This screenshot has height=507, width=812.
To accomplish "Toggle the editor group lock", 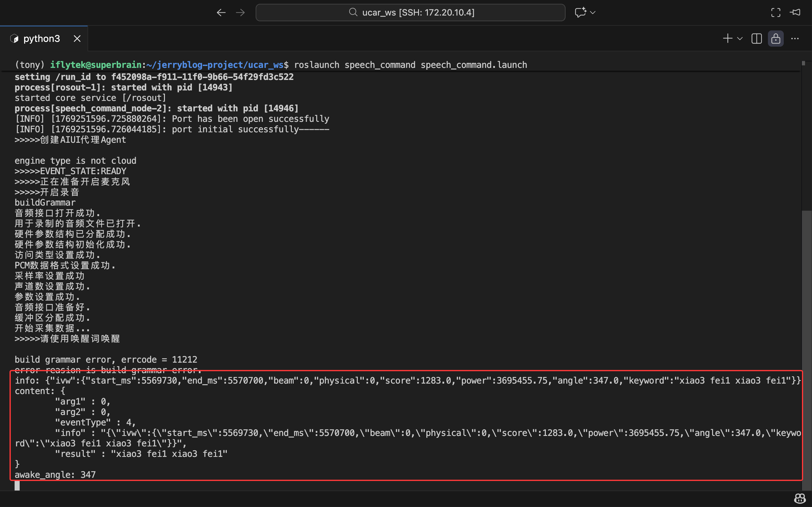I will click(776, 39).
